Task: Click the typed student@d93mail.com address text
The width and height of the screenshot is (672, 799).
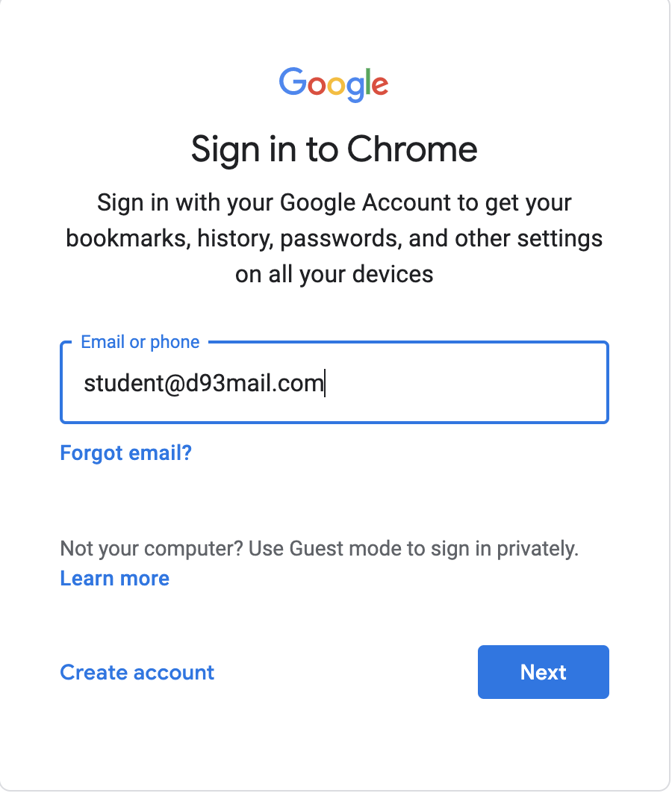Action: pyautogui.click(x=203, y=384)
